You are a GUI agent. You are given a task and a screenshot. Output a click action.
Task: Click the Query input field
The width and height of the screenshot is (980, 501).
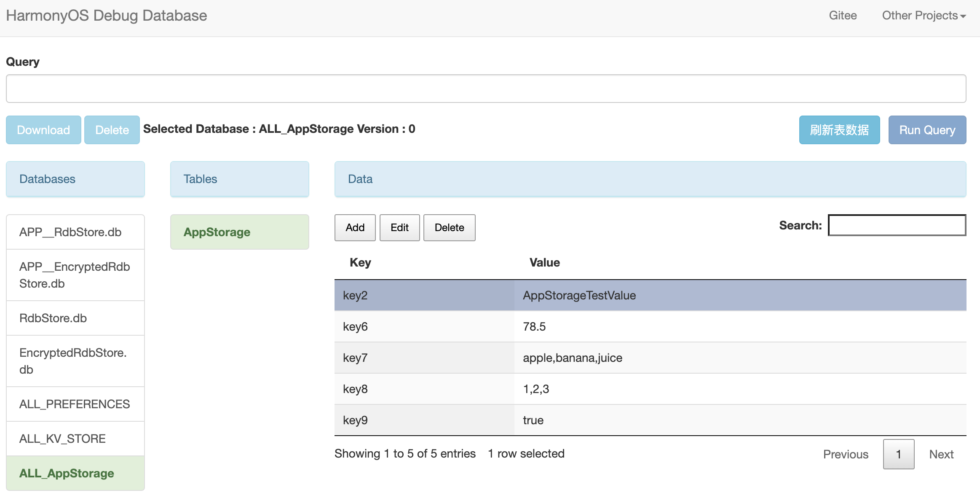point(486,89)
